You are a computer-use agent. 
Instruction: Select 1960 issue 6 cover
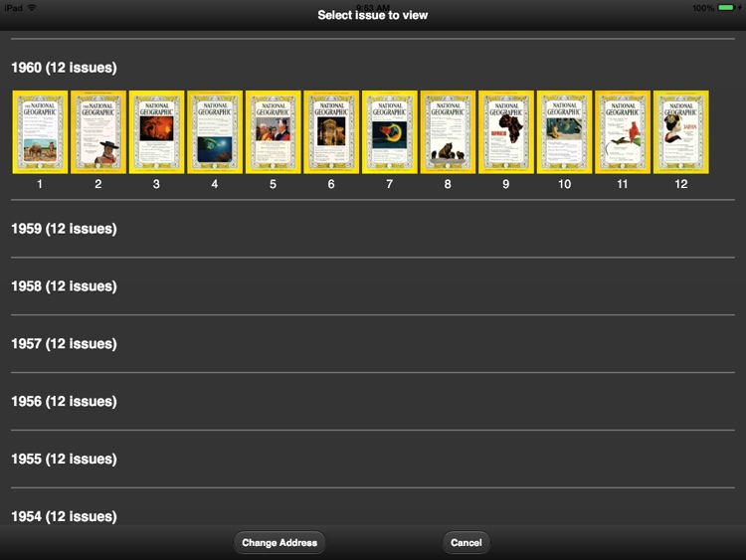(x=331, y=131)
